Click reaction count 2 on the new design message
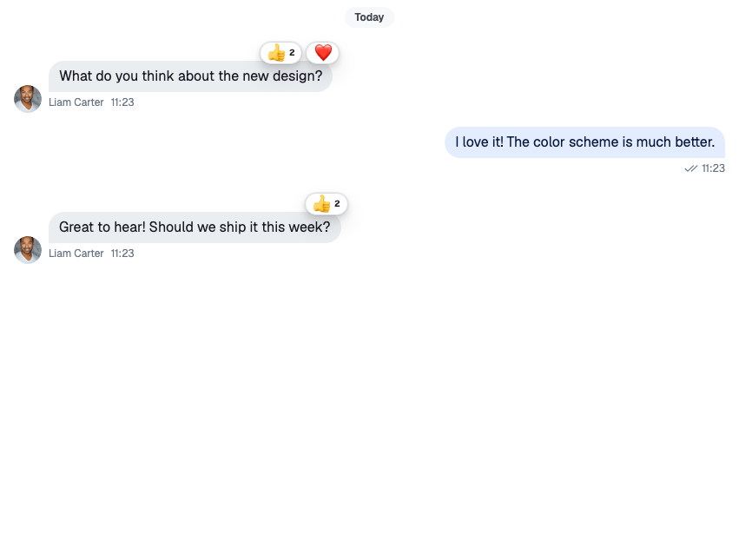This screenshot has height=560, width=739. point(292,53)
